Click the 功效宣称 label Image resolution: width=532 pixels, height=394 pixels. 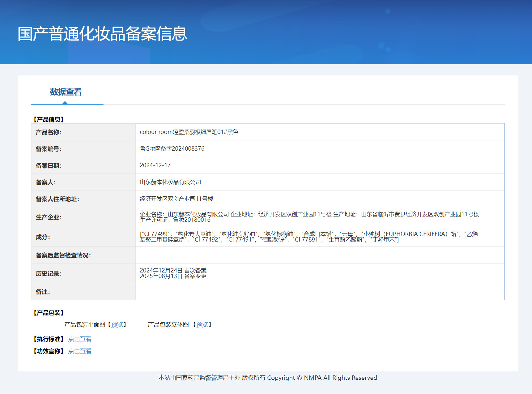click(x=49, y=351)
